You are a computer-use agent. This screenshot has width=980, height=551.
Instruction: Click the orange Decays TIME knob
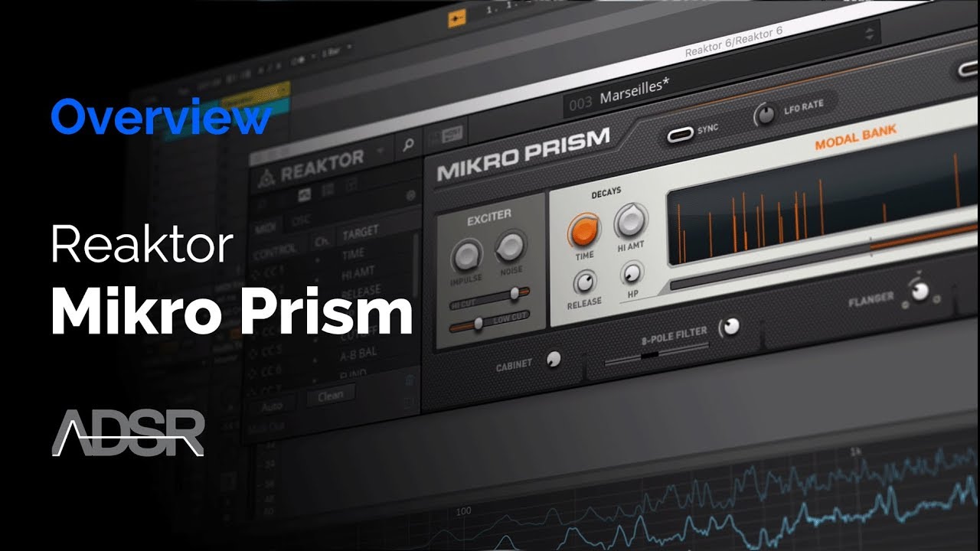coord(584,230)
